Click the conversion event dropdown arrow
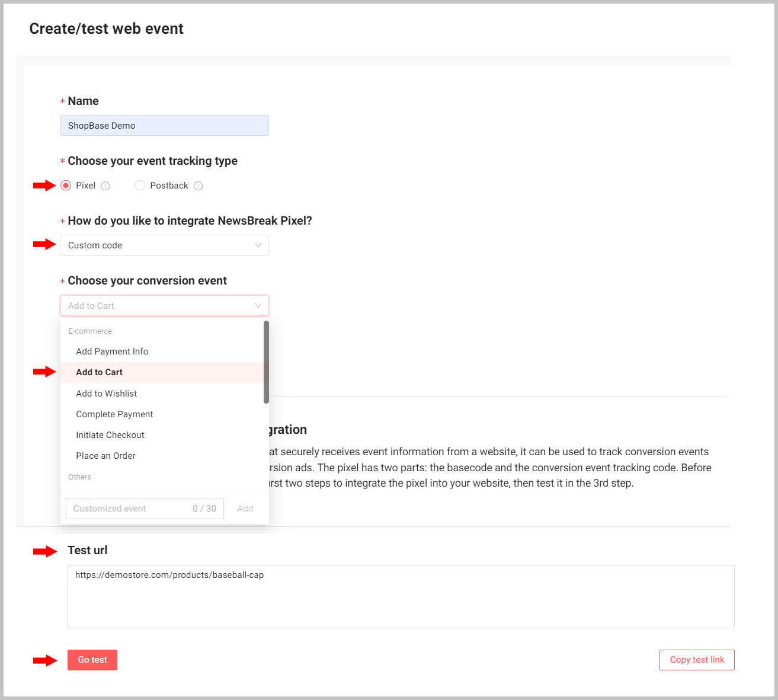 tap(258, 306)
